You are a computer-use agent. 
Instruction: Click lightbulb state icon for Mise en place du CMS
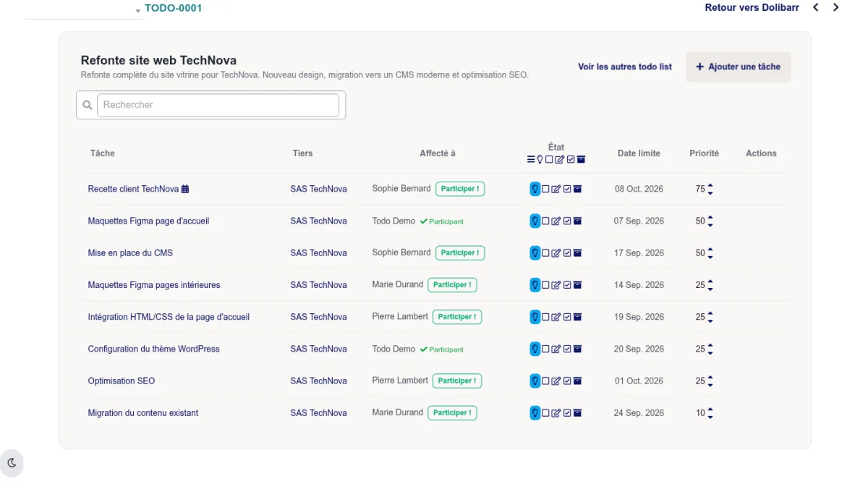535,253
